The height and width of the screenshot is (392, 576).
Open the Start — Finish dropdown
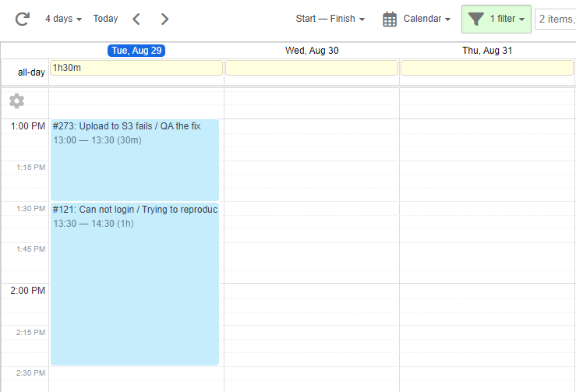tap(330, 19)
